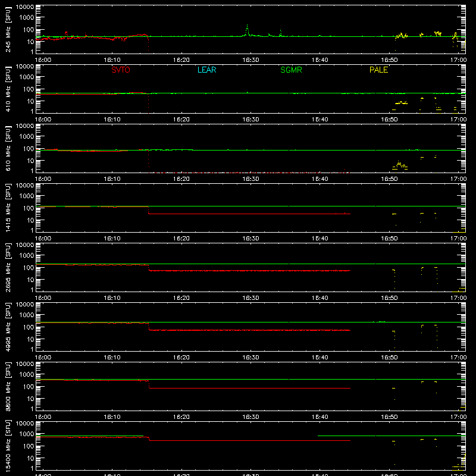Viewport: 476px width, 476px height.
Task: Click the 4995 MHz [SFU] axis title
Action: click(x=8, y=327)
